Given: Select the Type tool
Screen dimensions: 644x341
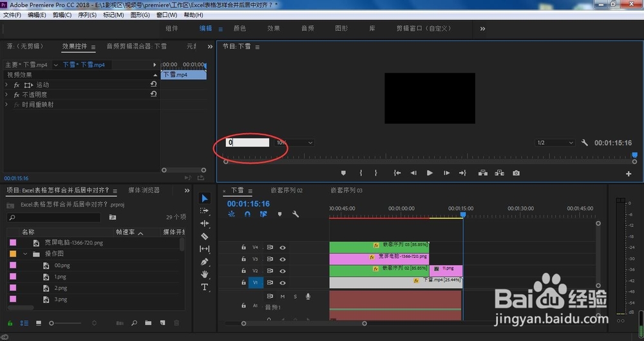Looking at the screenshot, I should [204, 287].
